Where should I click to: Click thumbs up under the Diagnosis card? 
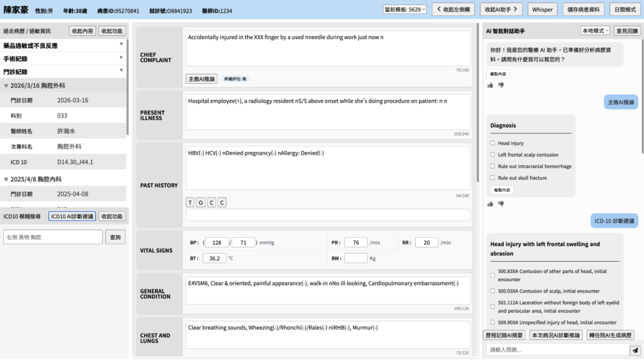tap(490, 204)
